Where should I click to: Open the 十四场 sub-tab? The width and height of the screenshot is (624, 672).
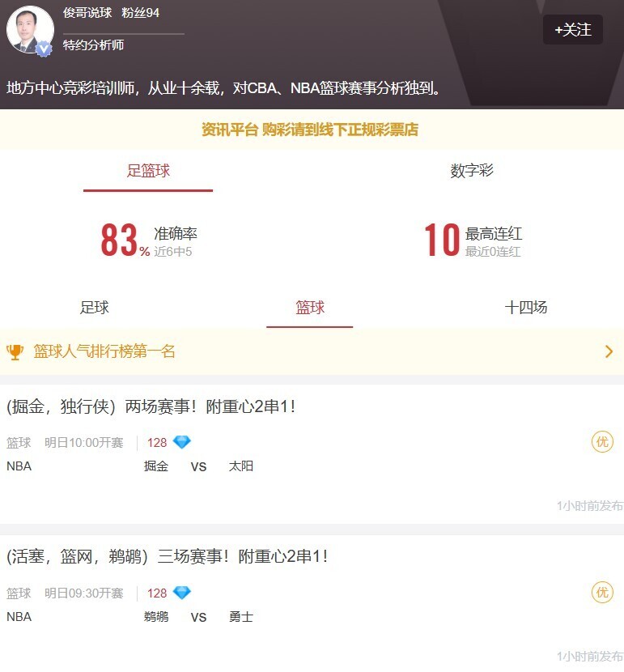526,308
